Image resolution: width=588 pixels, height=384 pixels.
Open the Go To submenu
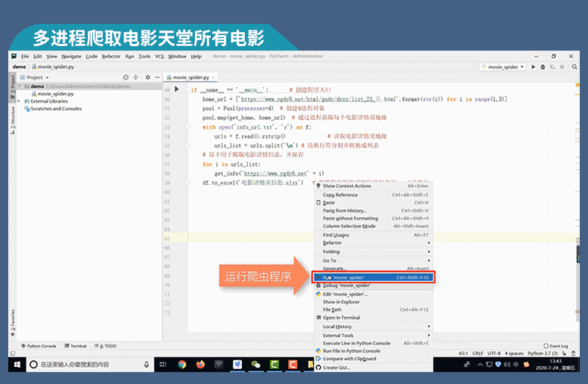[x=373, y=260]
